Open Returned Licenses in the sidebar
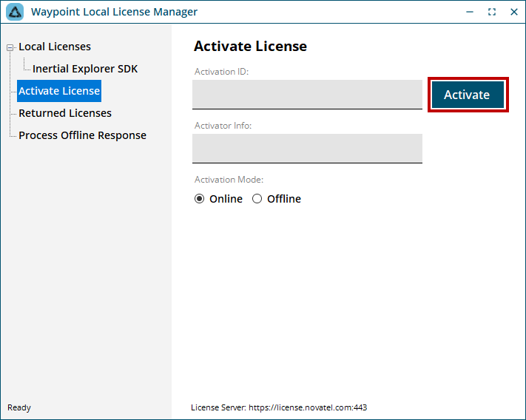The width and height of the screenshot is (526, 420). coord(65,113)
